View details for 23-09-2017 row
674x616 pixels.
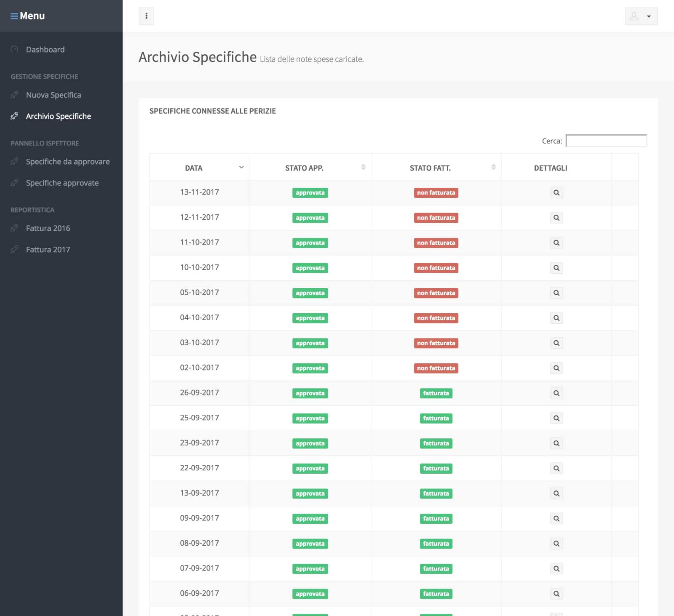[x=556, y=443]
